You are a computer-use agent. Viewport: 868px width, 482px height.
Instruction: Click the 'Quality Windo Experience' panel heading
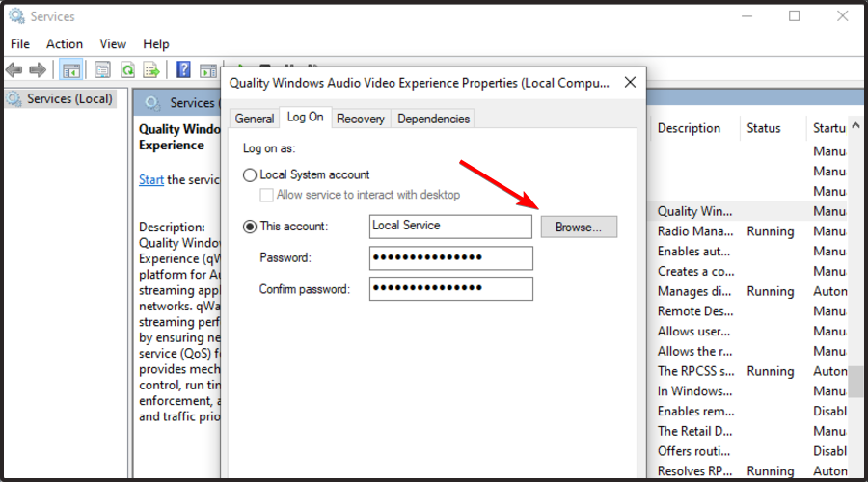click(179, 137)
